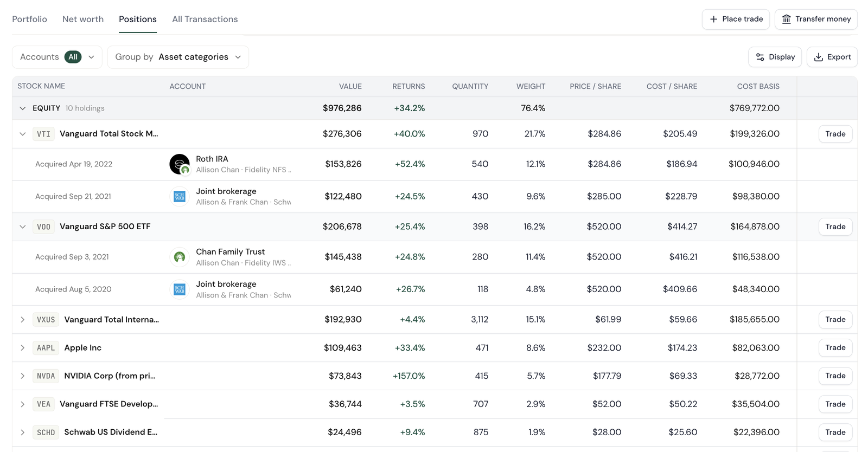The height and width of the screenshot is (452, 868).
Task: Click the Place trade button
Action: 736,19
